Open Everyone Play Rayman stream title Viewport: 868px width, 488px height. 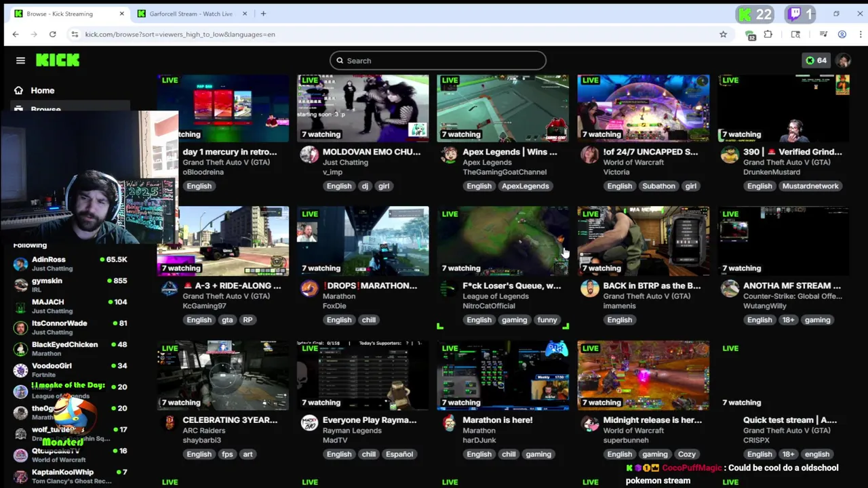(370, 420)
